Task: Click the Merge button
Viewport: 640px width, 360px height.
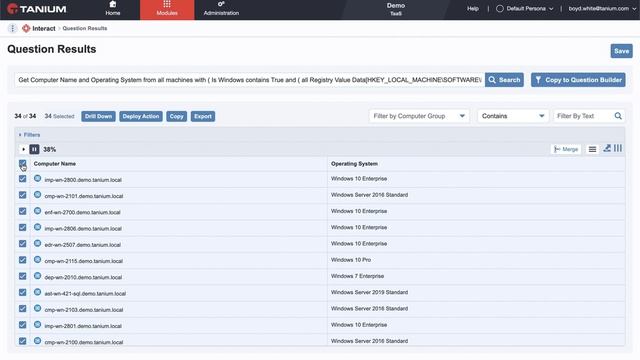Action: click(566, 149)
